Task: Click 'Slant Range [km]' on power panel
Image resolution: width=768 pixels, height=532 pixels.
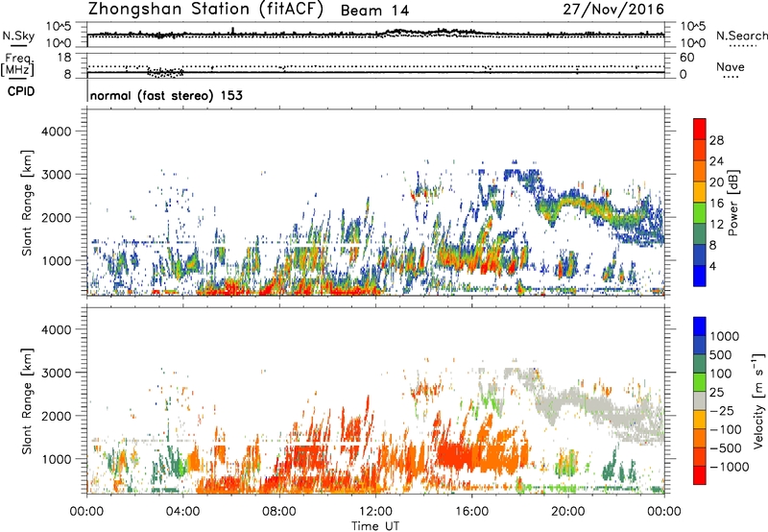Action: (27, 203)
